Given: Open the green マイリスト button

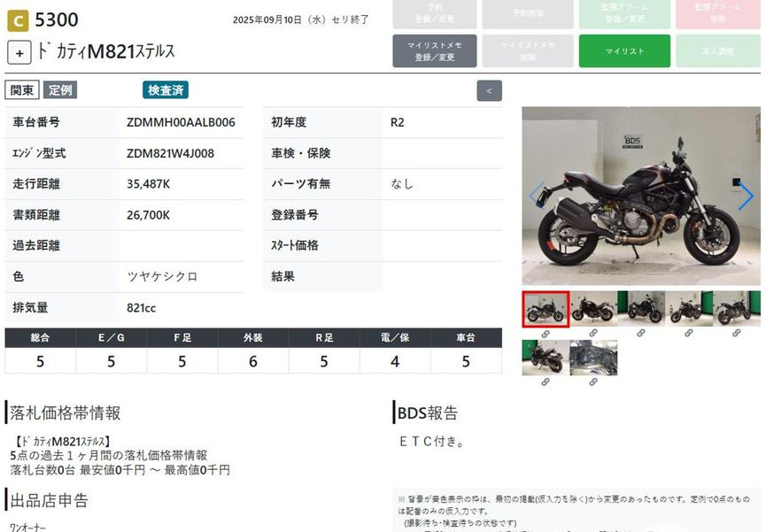Looking at the screenshot, I should [x=624, y=51].
